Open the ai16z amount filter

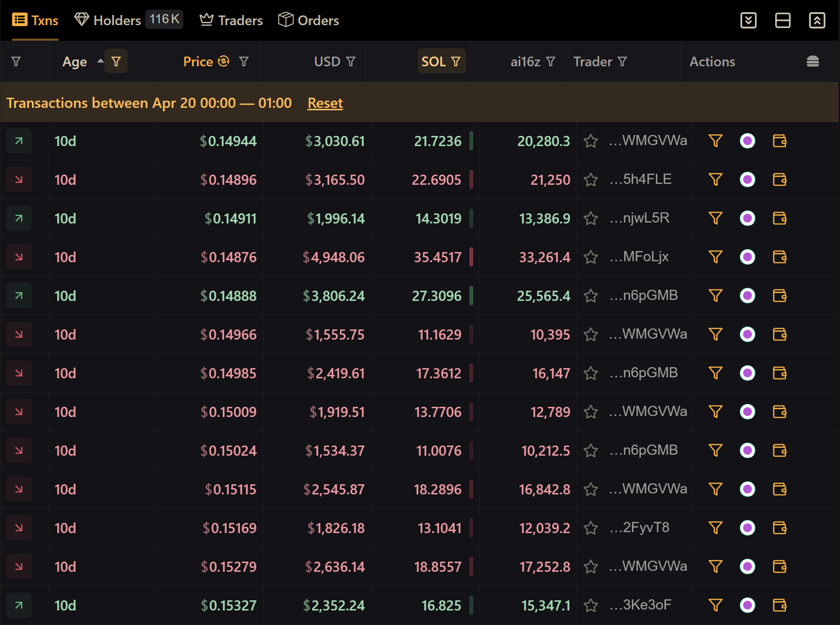tap(551, 61)
